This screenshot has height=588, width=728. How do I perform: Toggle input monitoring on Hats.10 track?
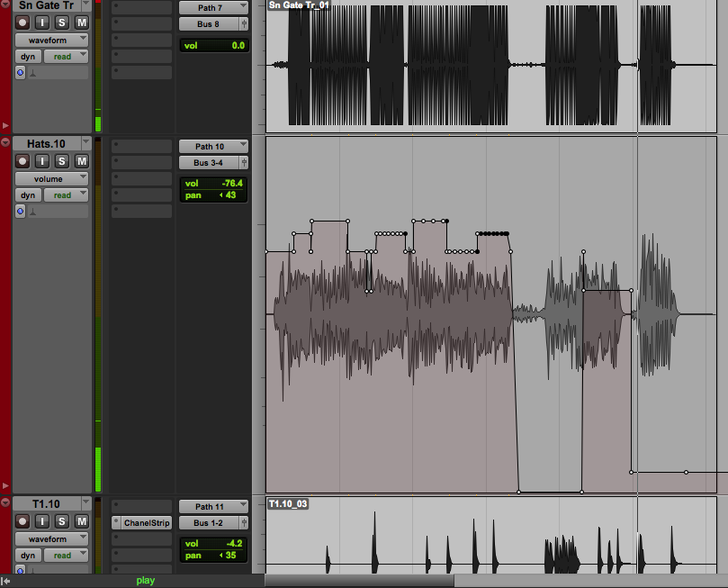[x=42, y=161]
